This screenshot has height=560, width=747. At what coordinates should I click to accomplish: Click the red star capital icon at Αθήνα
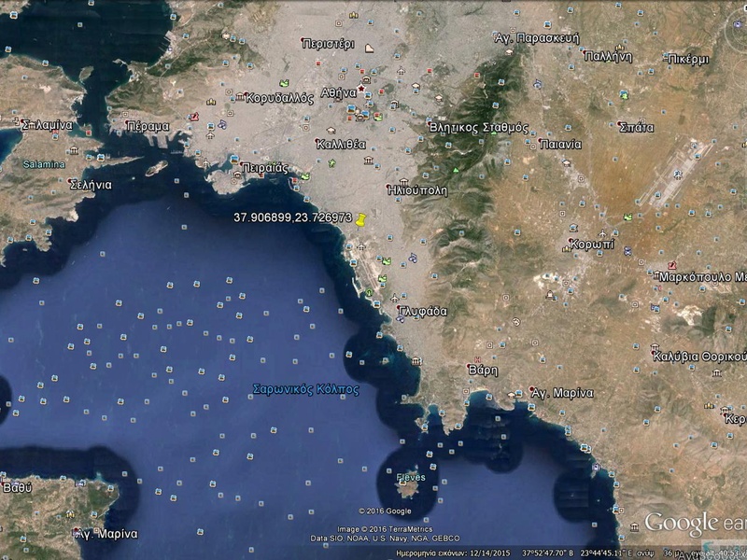[x=361, y=89]
